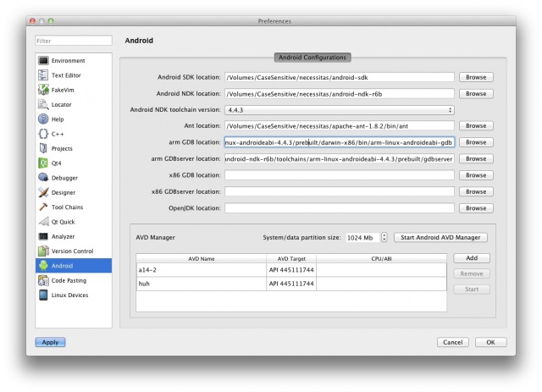Expand Android NDK toolchain version dropdown

(339, 110)
